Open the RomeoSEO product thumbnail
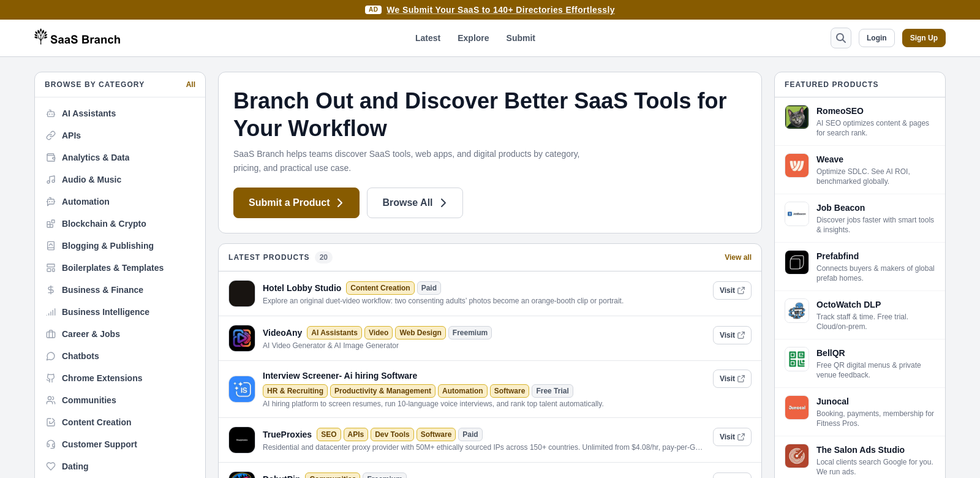This screenshot has width=980, height=478. (797, 117)
